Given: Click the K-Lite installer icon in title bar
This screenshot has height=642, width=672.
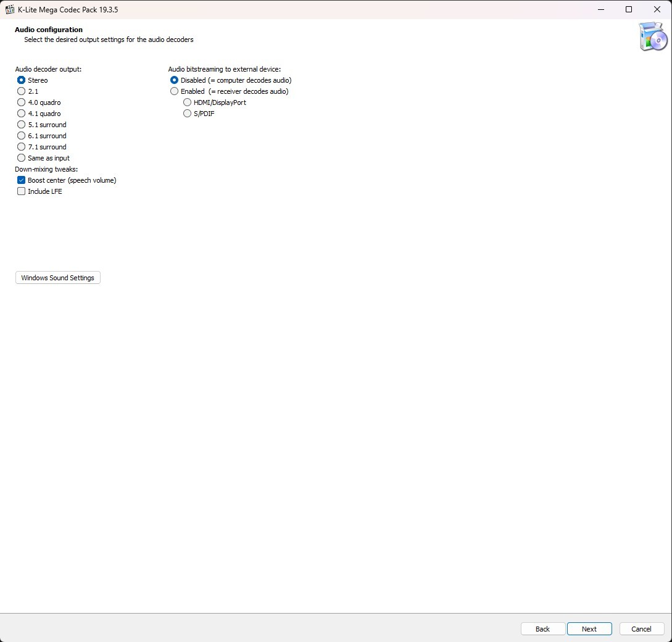Looking at the screenshot, I should tap(10, 9).
